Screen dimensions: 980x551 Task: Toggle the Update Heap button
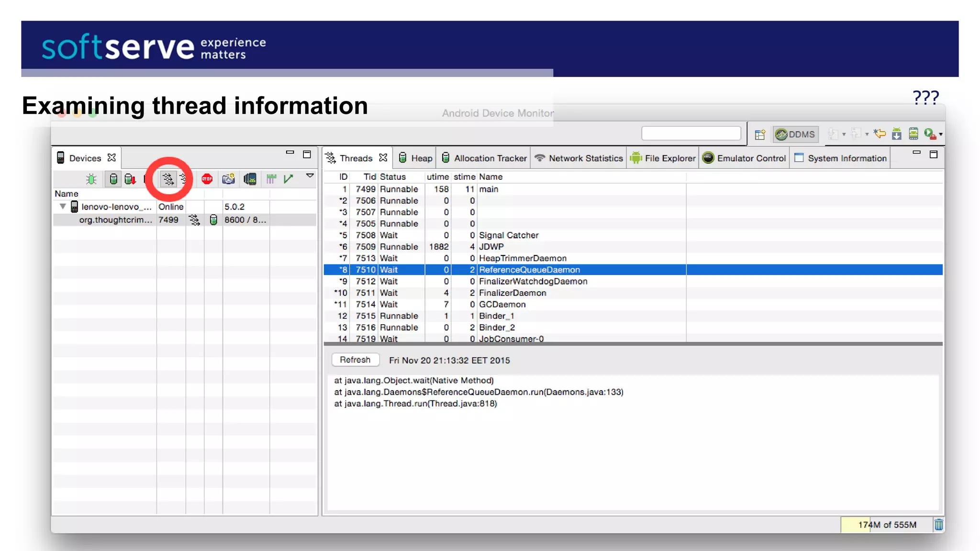[113, 179]
